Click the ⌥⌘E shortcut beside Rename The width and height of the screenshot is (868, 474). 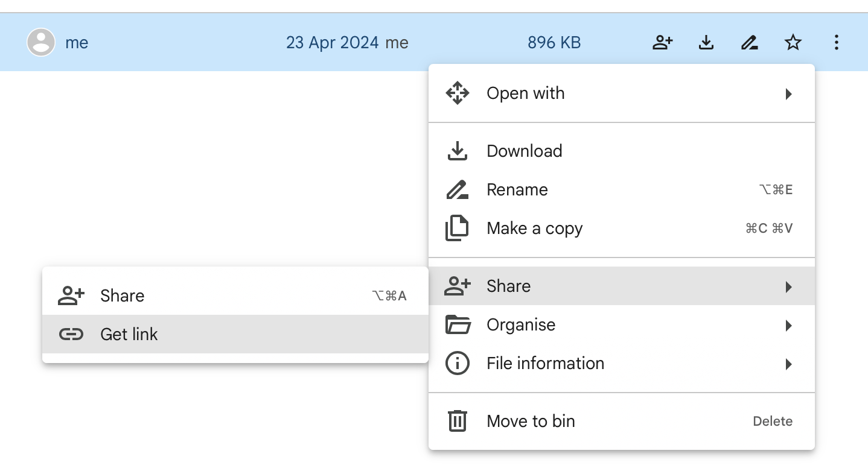point(776,190)
